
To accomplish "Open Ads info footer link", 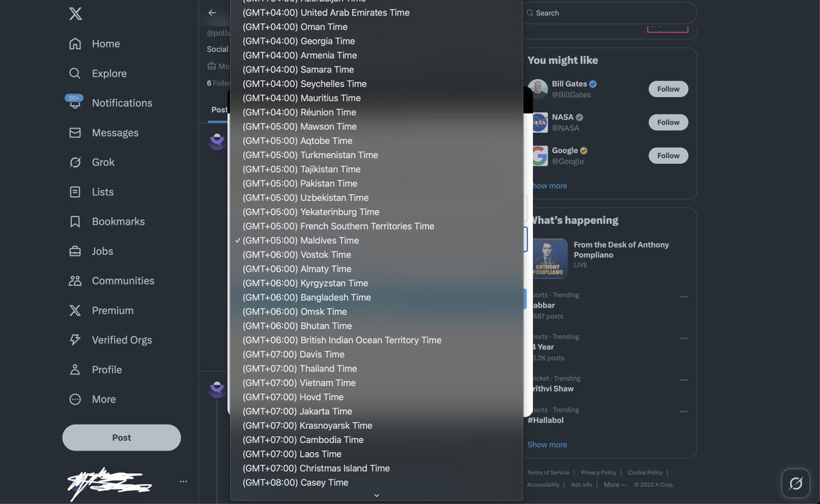I will coord(582,485).
